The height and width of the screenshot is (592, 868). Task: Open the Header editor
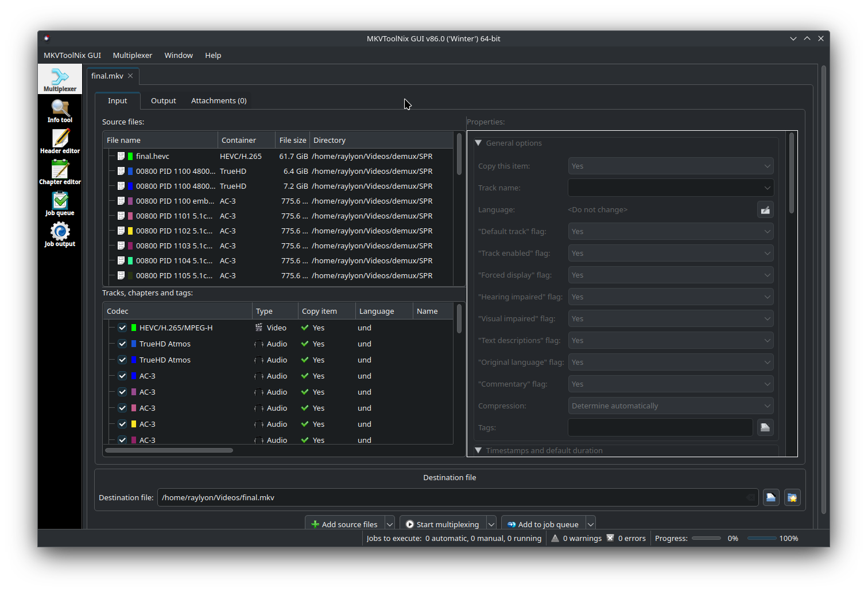point(60,141)
